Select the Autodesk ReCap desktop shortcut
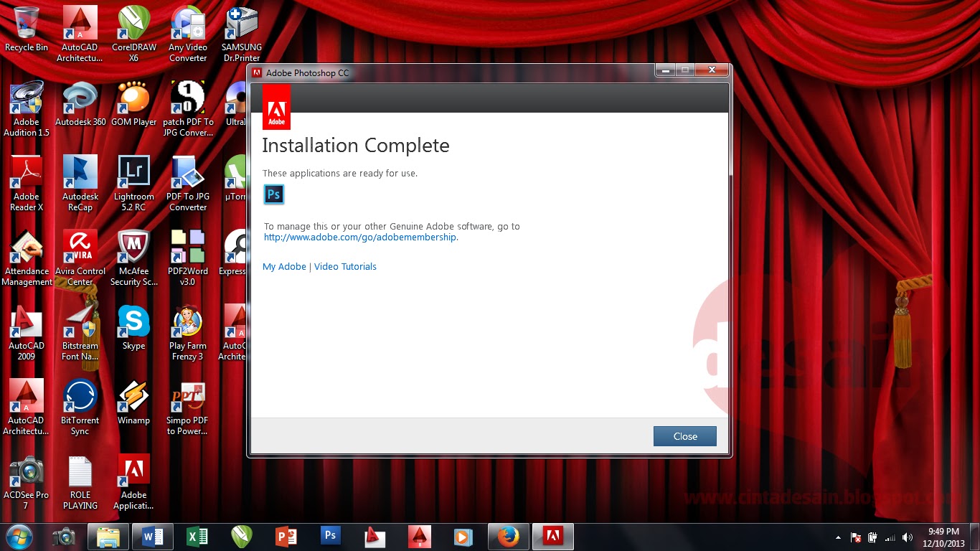Screen dimensions: 980x551 click(x=80, y=183)
